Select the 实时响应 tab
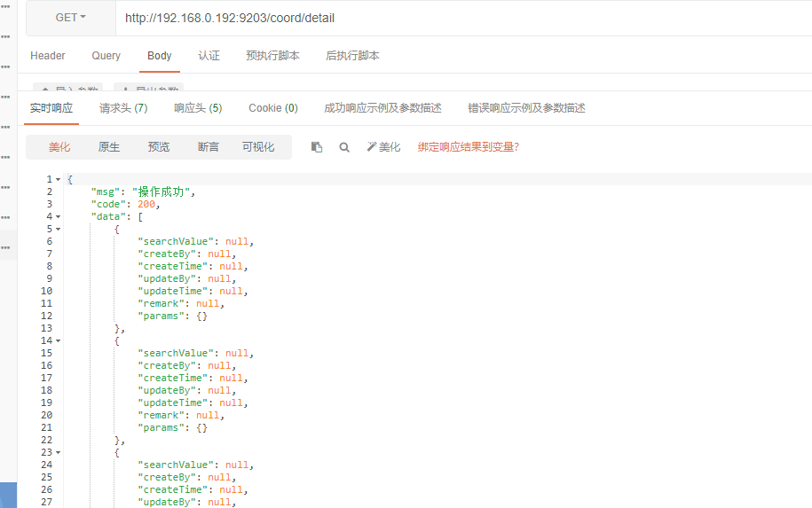Image resolution: width=812 pixels, height=508 pixels. (x=51, y=108)
